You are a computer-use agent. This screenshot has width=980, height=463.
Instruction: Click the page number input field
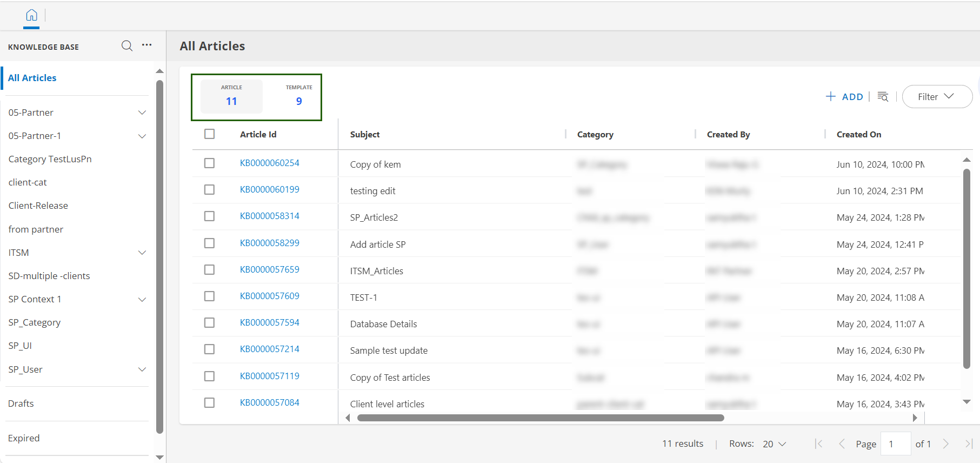pyautogui.click(x=896, y=444)
